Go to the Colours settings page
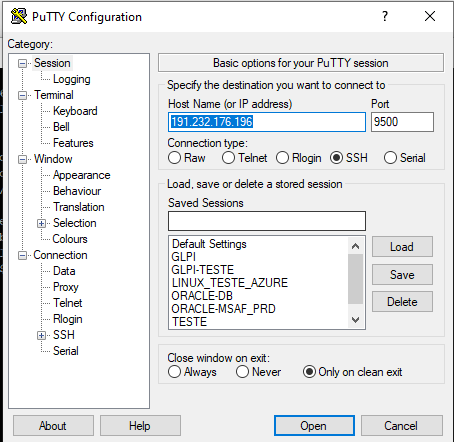Screen dimensions: 454x442 click(x=70, y=239)
